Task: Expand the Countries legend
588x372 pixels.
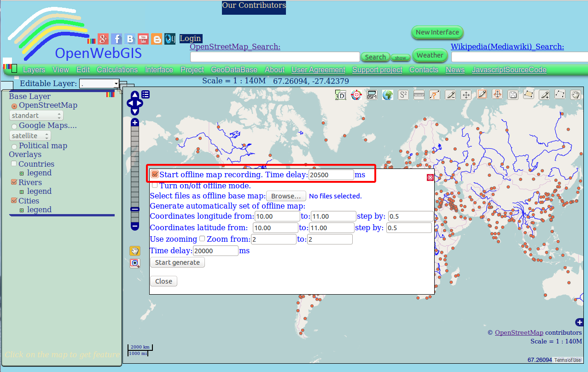Action: click(x=22, y=174)
